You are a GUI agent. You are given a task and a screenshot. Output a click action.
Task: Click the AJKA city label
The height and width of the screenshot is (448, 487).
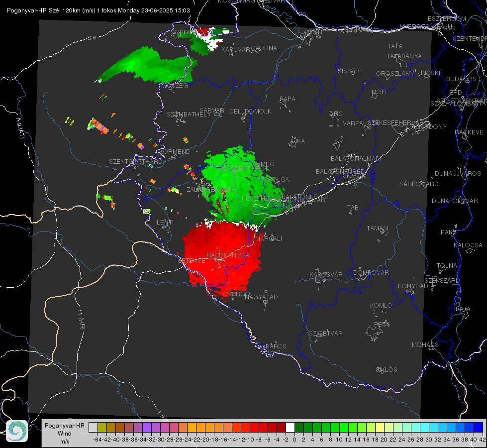(297, 141)
